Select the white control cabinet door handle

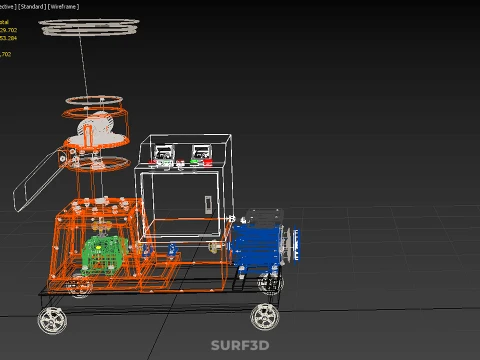[x=208, y=205]
